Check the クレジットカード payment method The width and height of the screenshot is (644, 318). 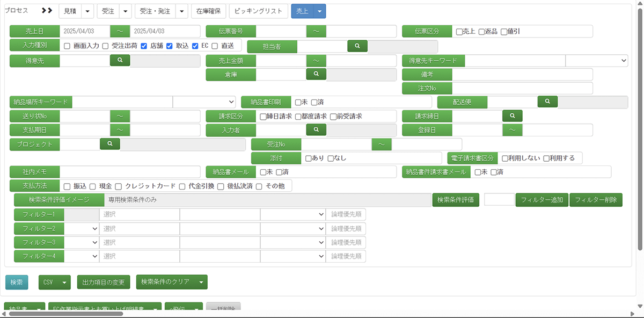pyautogui.click(x=119, y=186)
